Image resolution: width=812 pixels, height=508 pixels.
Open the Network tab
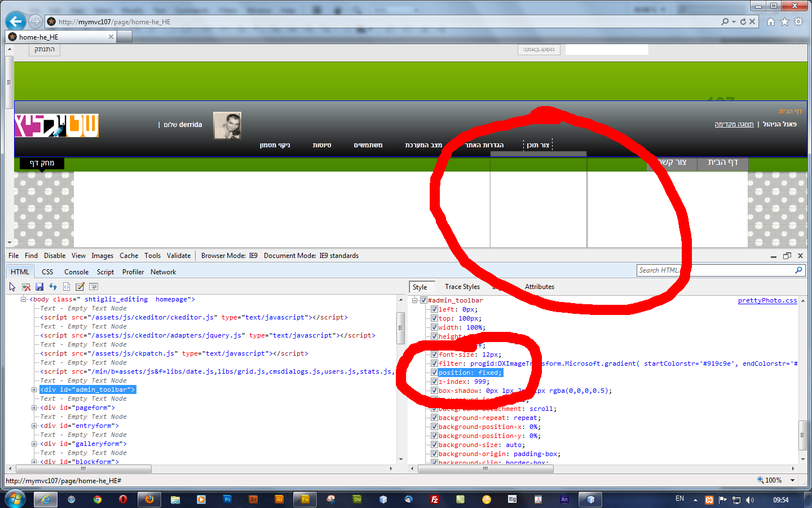(x=163, y=272)
